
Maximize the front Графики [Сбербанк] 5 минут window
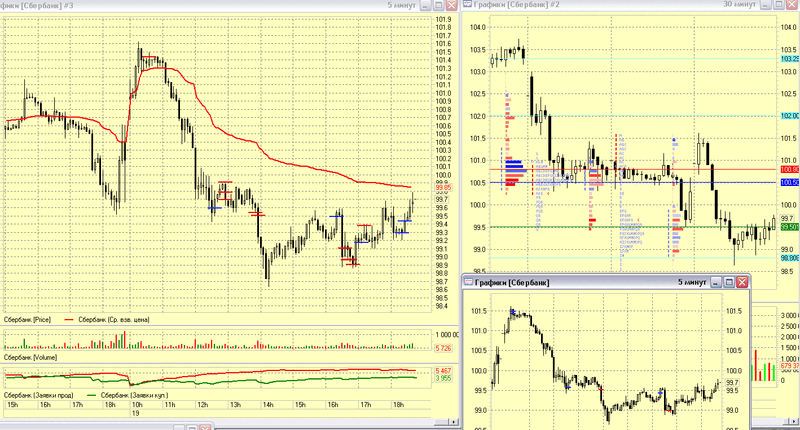tap(729, 282)
